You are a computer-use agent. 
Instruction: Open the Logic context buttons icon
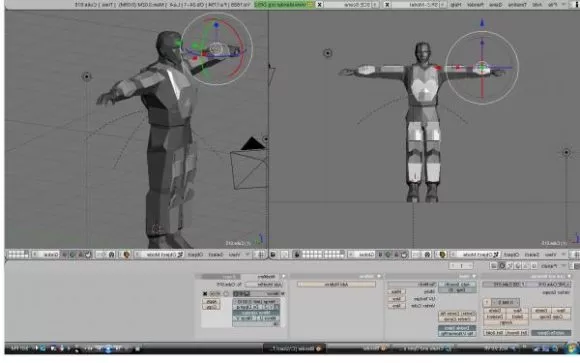coord(534,266)
